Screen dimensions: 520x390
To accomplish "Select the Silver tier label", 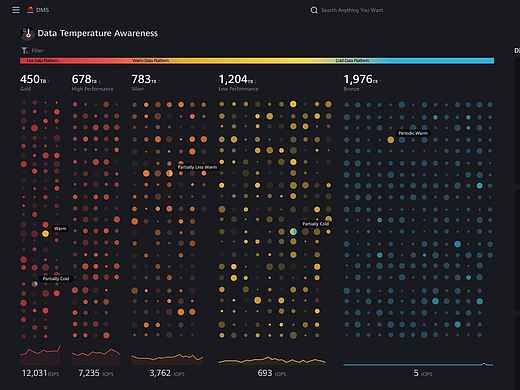I will tap(138, 89).
